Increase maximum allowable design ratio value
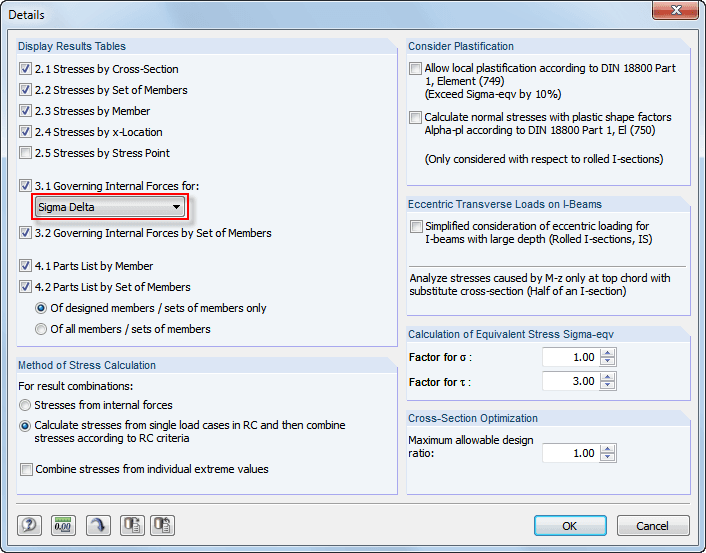 pyautogui.click(x=607, y=449)
